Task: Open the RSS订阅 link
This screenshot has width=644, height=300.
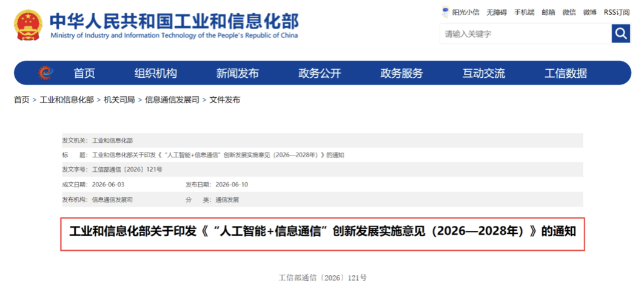Action: pos(617,12)
